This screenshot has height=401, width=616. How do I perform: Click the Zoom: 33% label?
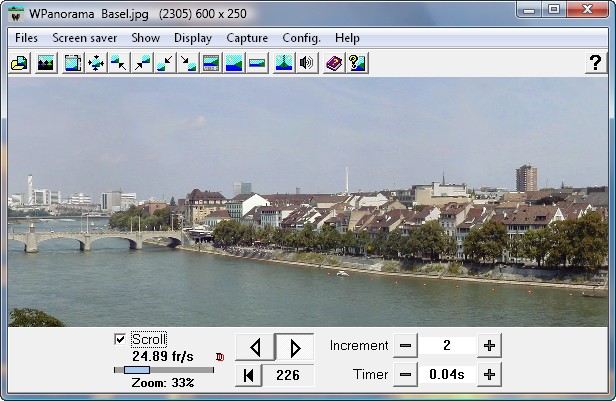pyautogui.click(x=163, y=383)
